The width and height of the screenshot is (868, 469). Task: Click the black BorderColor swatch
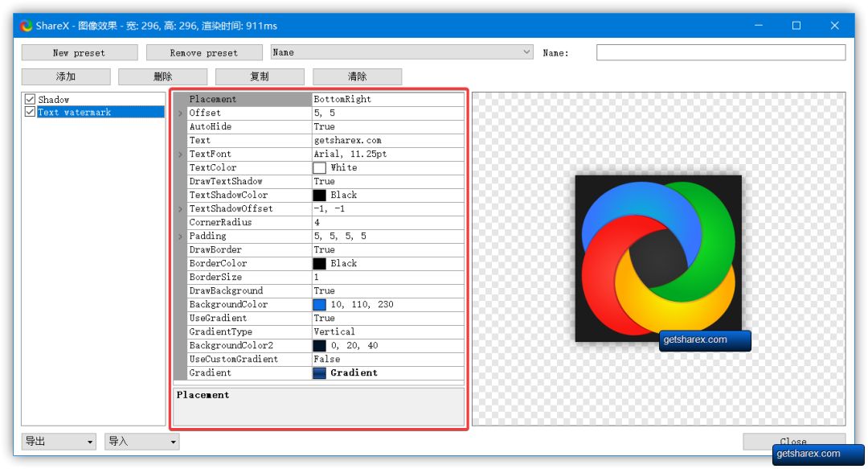pos(319,263)
